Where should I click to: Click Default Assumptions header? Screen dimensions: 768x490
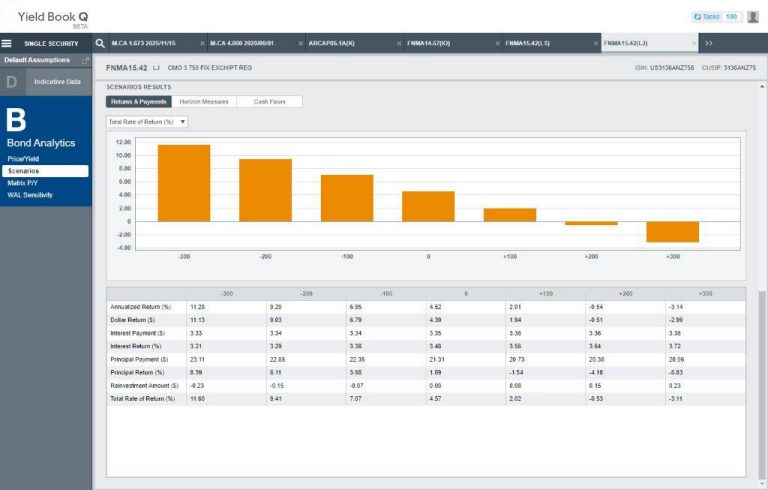pos(37,60)
